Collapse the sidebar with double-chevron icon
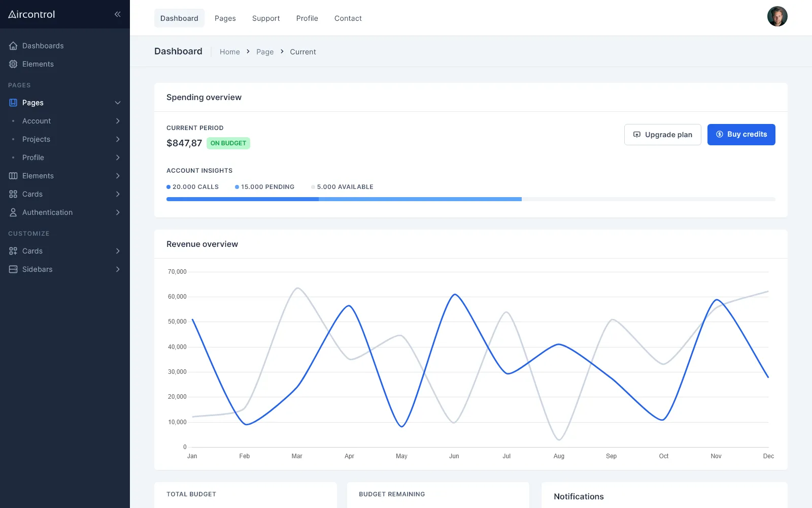This screenshot has width=812, height=508. tap(117, 14)
